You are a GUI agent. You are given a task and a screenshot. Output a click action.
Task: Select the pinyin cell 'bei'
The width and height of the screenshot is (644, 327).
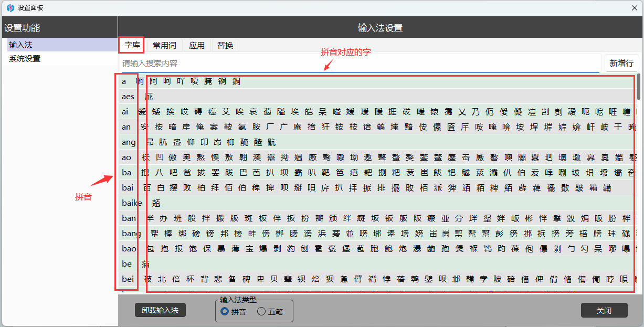point(128,279)
